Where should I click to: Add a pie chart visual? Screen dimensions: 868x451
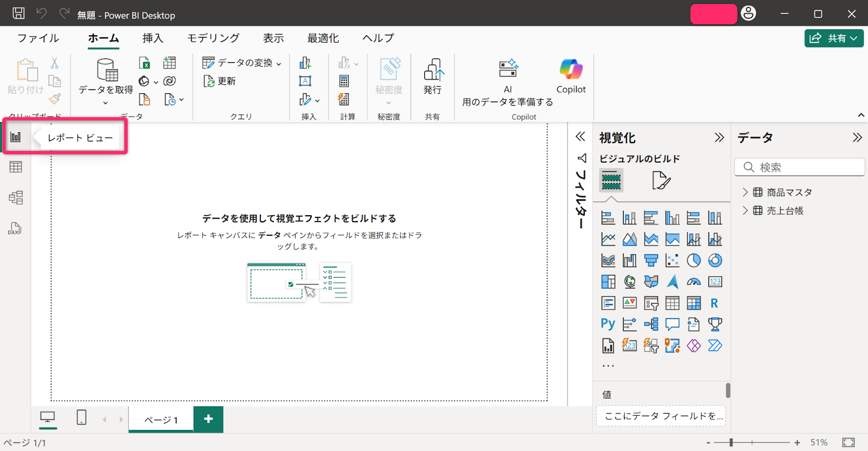(694, 260)
